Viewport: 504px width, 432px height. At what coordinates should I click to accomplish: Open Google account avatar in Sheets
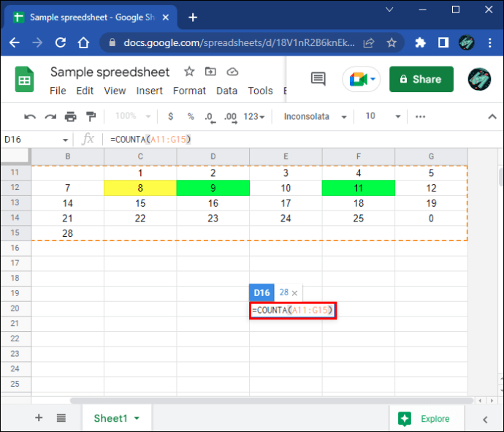(x=479, y=79)
